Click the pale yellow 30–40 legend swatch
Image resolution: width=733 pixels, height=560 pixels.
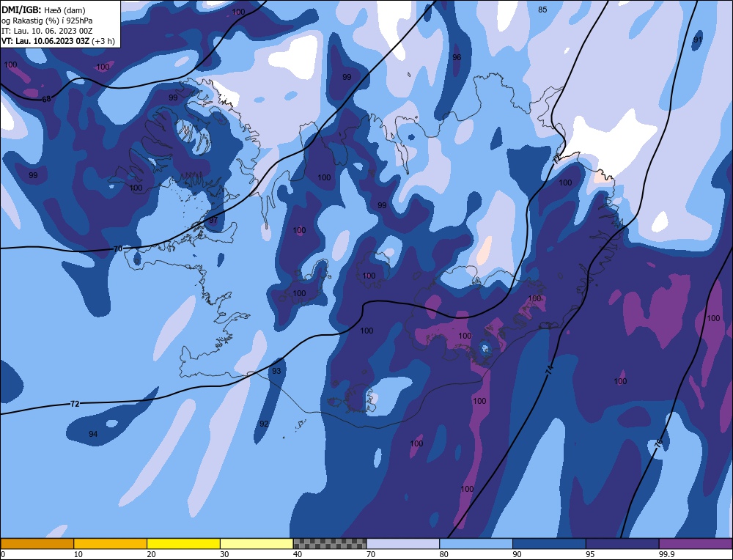257,543
